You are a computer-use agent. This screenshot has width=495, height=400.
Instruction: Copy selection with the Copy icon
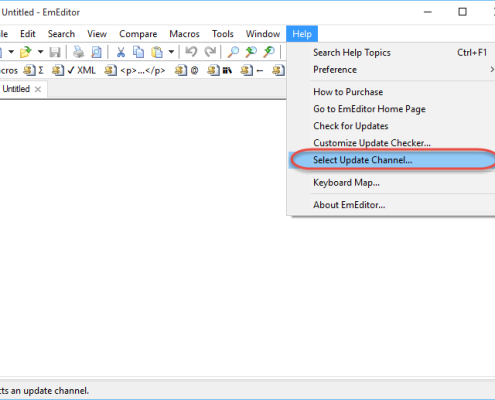(x=138, y=52)
